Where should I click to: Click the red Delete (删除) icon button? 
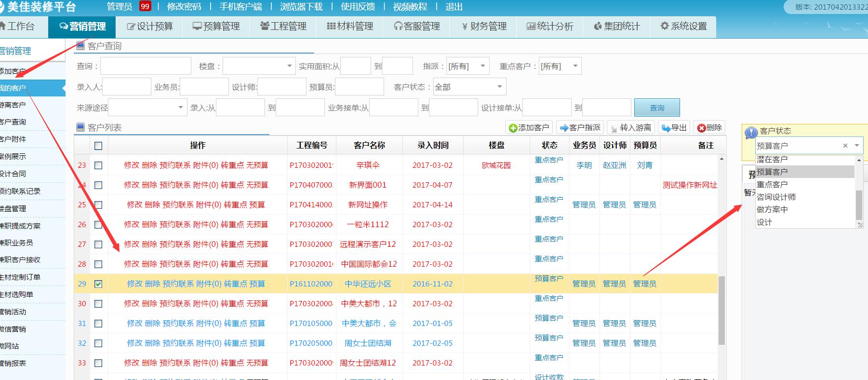(701, 128)
